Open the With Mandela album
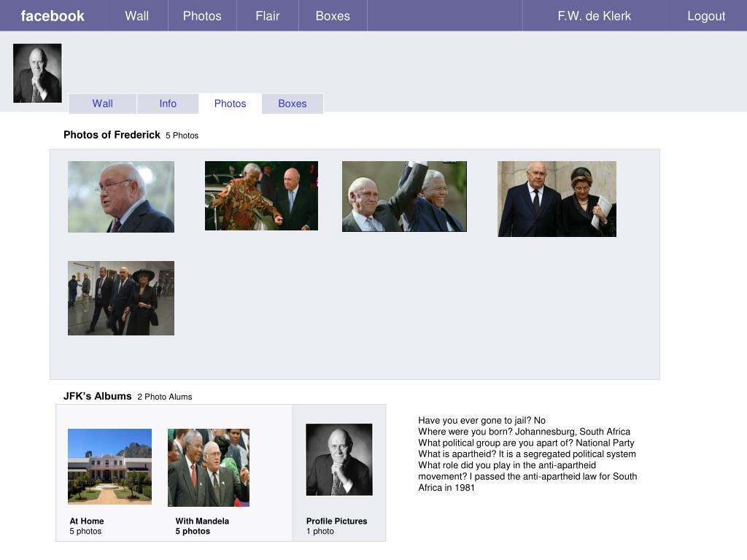 [208, 467]
